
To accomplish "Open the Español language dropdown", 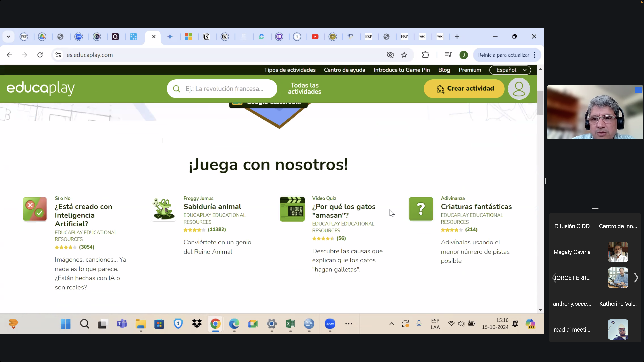I will click(510, 70).
